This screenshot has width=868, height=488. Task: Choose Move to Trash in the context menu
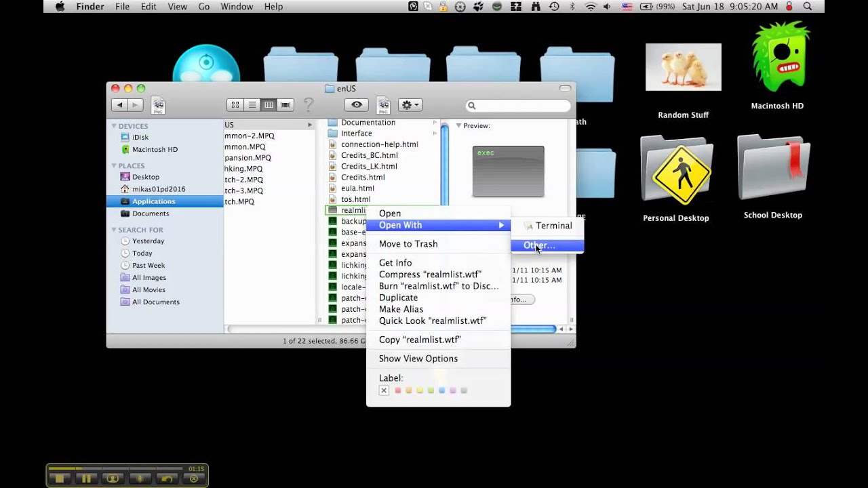point(438,244)
